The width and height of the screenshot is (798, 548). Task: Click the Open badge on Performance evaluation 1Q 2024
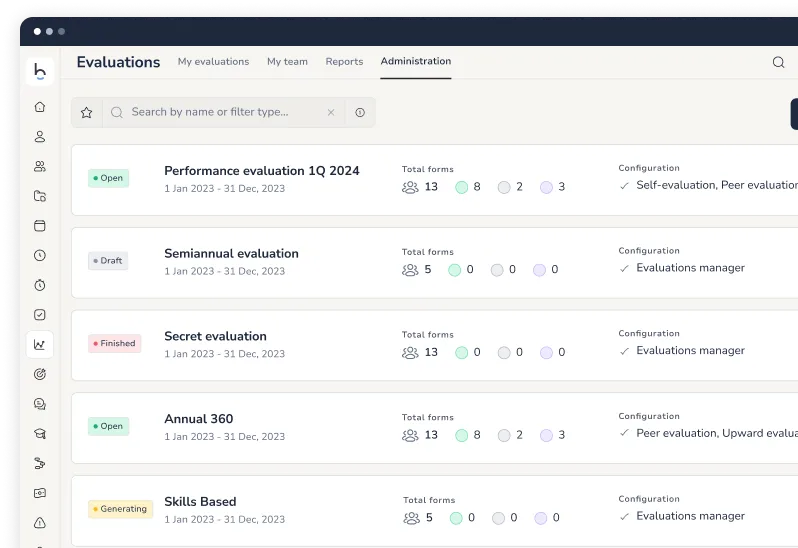coord(108,178)
